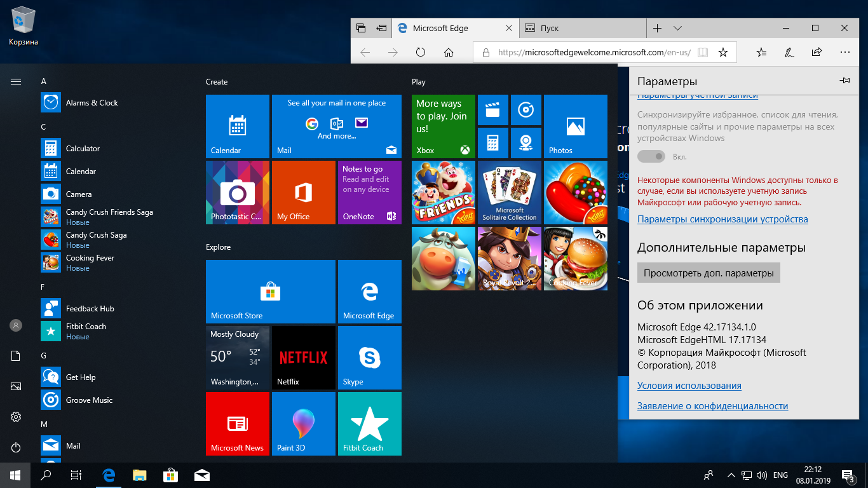Viewport: 868px width, 488px height.
Task: Open the Royal Revolt 2 game tile
Action: pyautogui.click(x=510, y=259)
